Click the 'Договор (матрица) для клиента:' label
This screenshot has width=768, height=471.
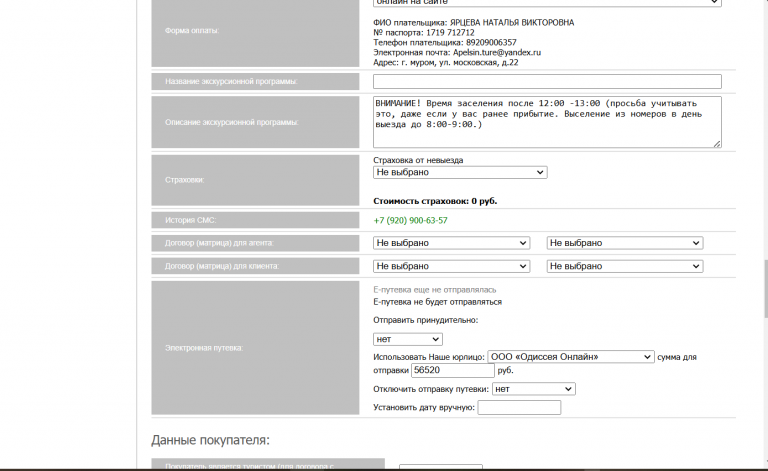(222, 266)
